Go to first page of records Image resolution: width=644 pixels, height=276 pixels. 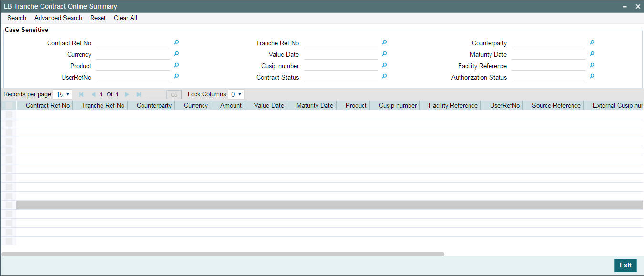tap(82, 94)
